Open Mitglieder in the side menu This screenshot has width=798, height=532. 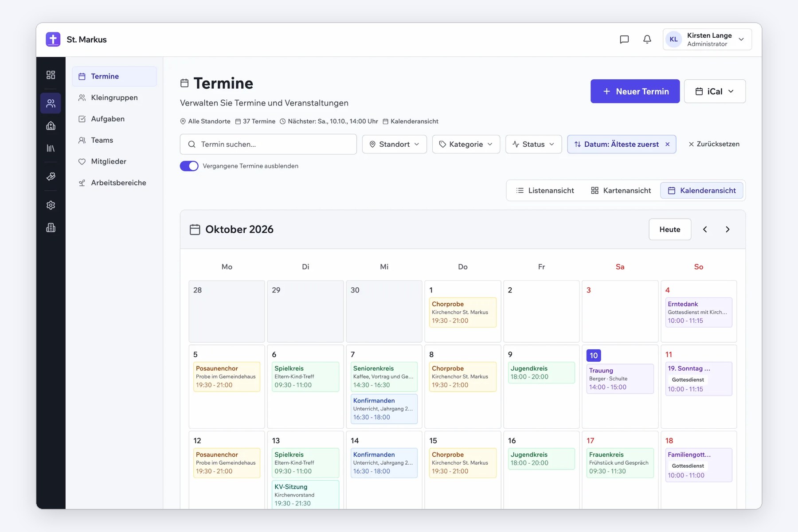pos(114,161)
